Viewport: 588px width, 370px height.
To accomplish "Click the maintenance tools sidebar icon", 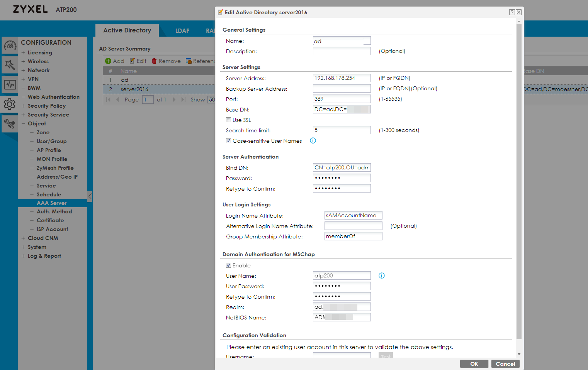I will [10, 123].
